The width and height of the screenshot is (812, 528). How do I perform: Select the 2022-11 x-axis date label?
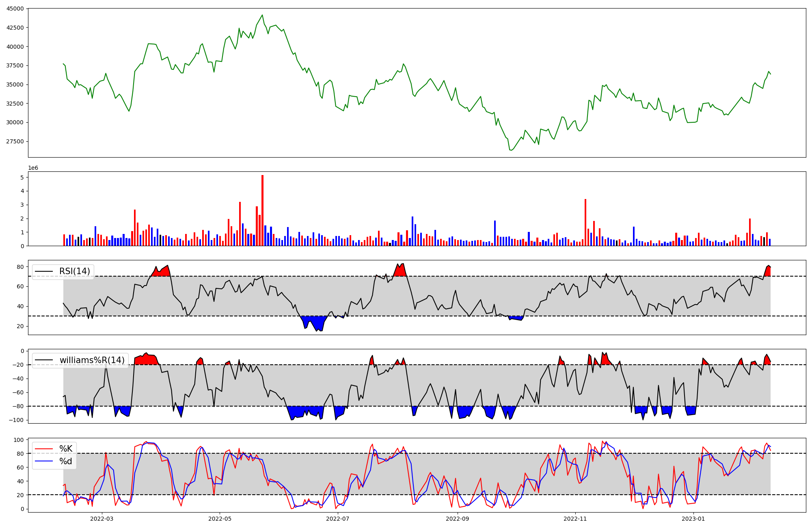click(575, 519)
